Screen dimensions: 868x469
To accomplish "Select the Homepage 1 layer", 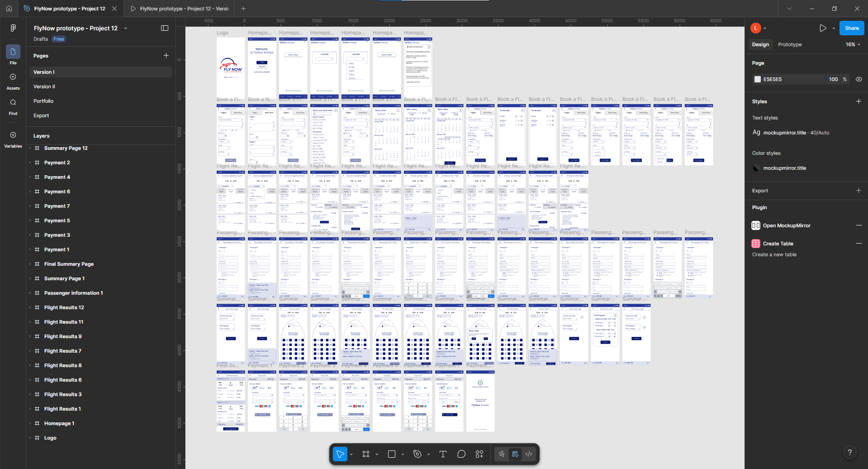I will pos(59,423).
